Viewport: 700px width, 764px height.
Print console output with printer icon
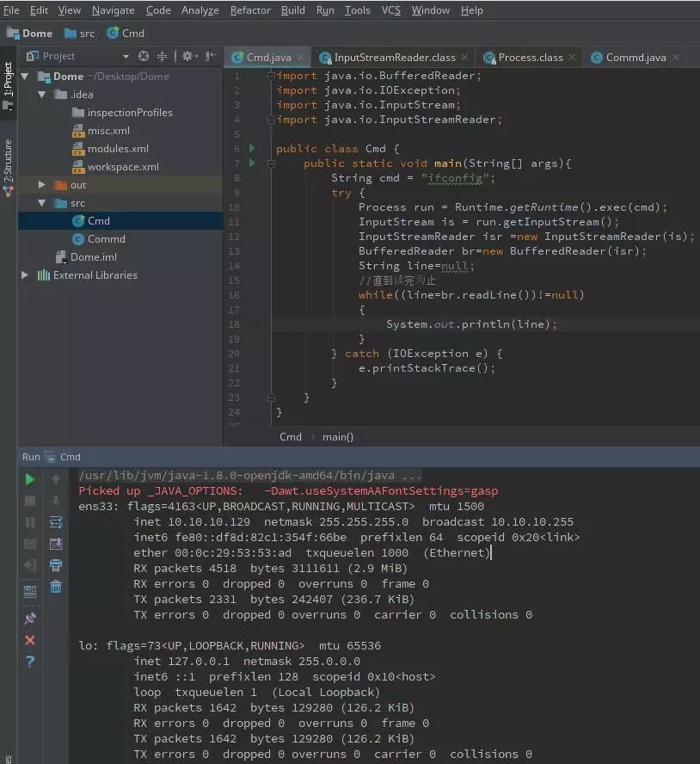point(56,565)
